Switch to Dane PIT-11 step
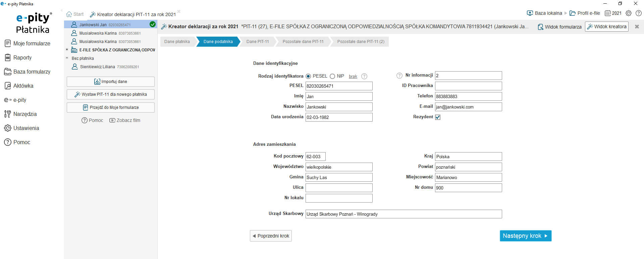Screen dimensions: 644x259 click(x=258, y=42)
